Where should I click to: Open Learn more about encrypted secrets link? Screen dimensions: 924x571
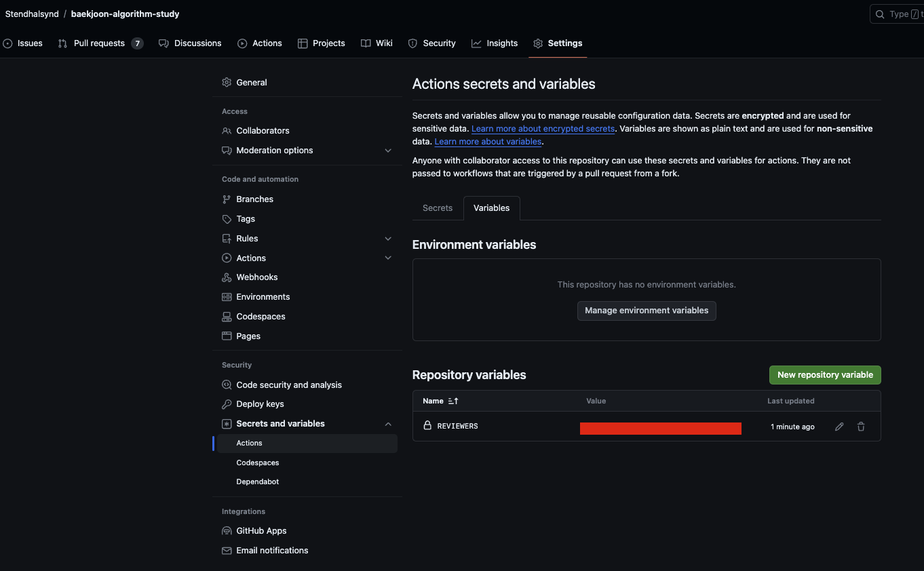543,128
